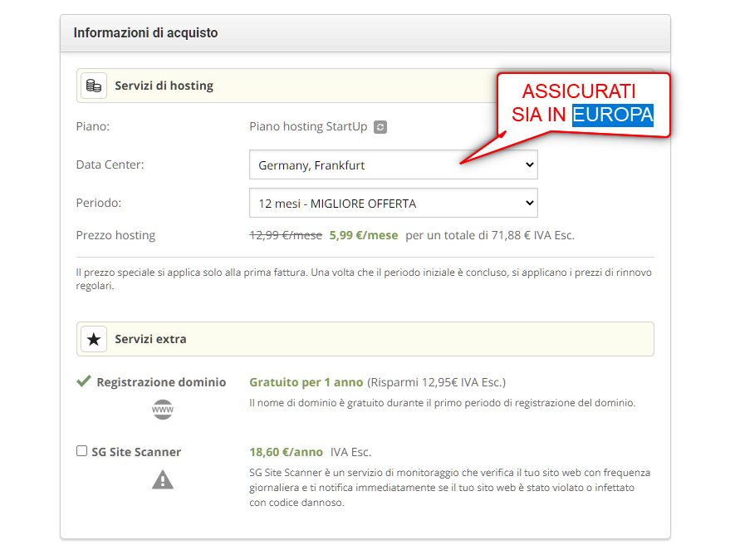The height and width of the screenshot is (560, 730).
Task: Click the warning triangle icon under SG Site Scanner
Action: click(163, 480)
